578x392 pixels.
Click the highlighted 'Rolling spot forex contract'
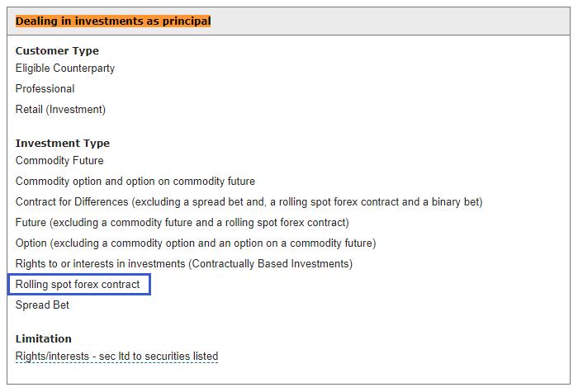coord(78,285)
